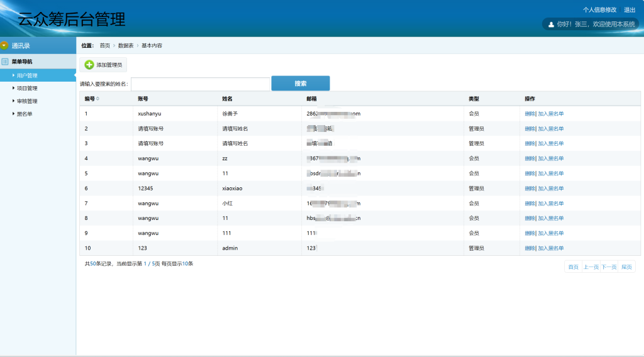
Task: Click name cell xiaoxiao
Action: coord(232,189)
